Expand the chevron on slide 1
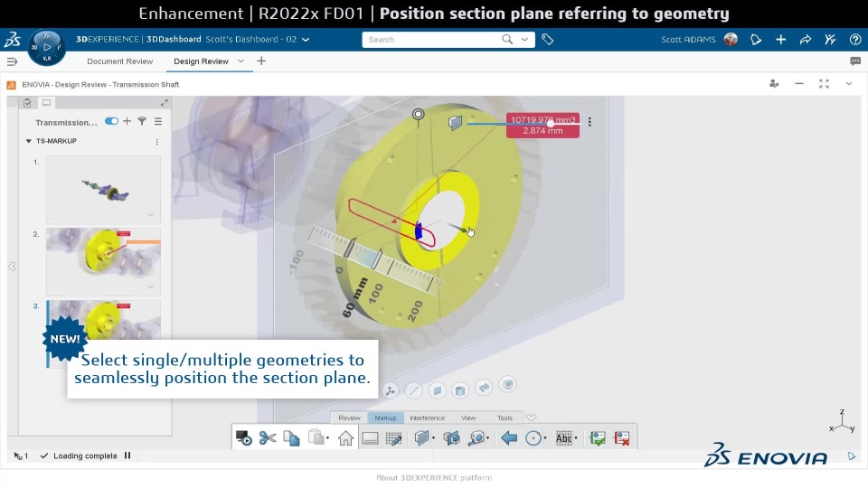This screenshot has width=868, height=488. [x=150, y=215]
